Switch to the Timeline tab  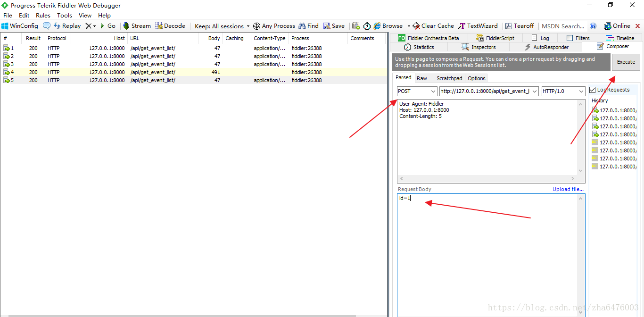[x=620, y=38]
